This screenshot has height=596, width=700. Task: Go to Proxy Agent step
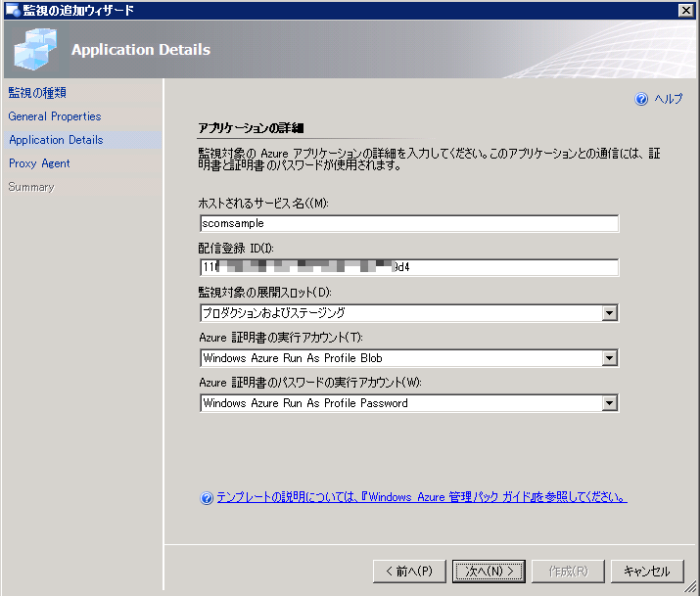click(39, 163)
